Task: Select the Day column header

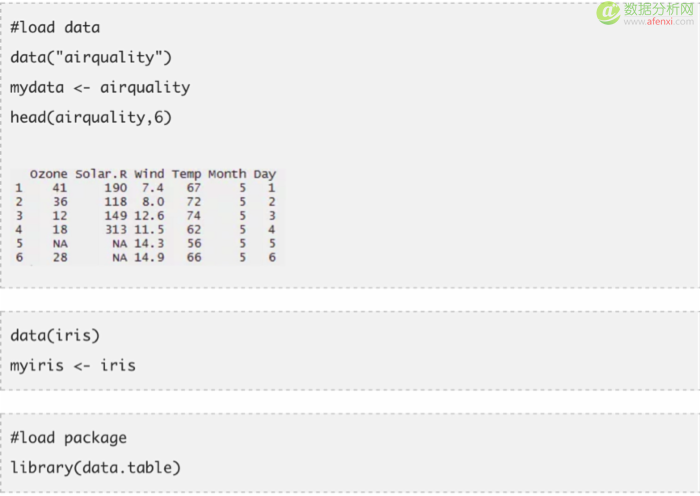Action: (265, 174)
